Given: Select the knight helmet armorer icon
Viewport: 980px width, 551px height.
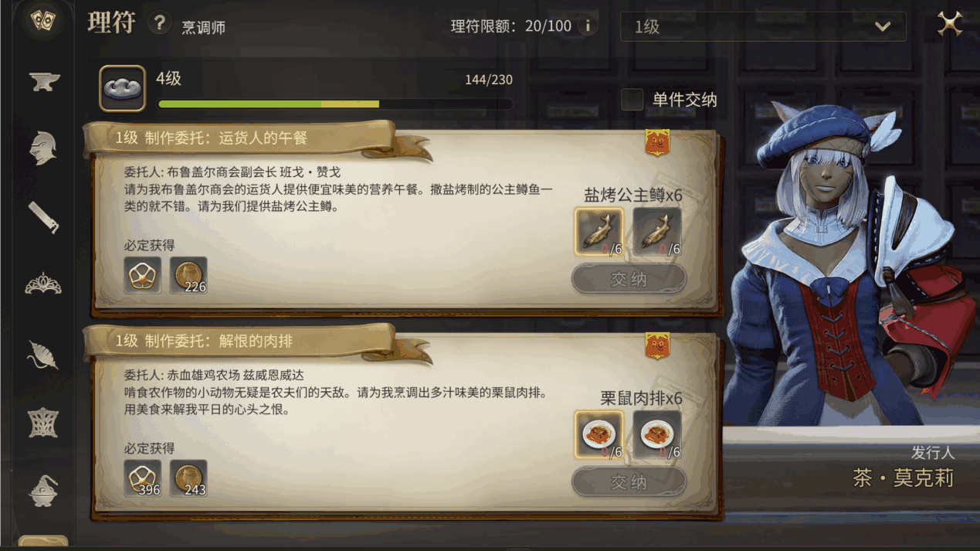Looking at the screenshot, I should (43, 148).
